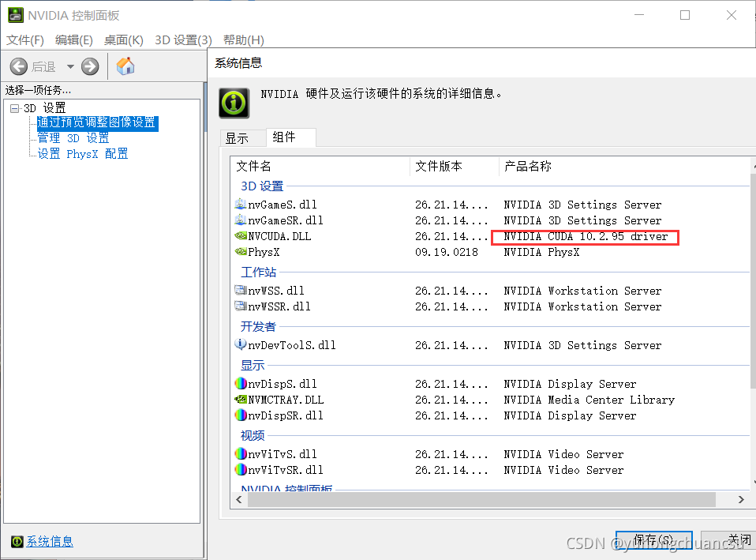Image resolution: width=756 pixels, height=560 pixels.
Task: Select the nvDevToolS.dll file name
Action: (x=292, y=345)
